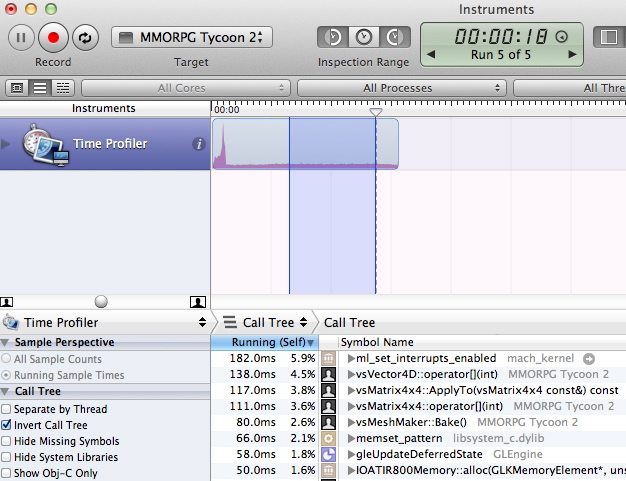
Task: Click framework icon on gleUpdateDeferredState row
Action: 328,454
